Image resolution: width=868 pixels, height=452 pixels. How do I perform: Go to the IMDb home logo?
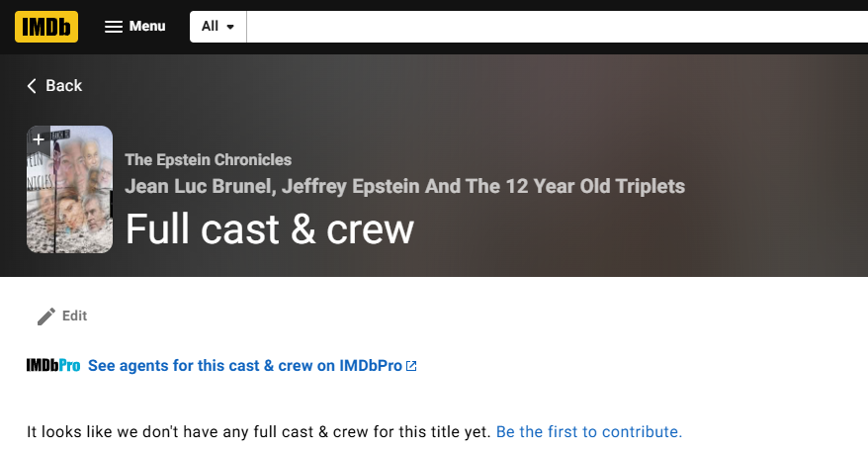46,27
